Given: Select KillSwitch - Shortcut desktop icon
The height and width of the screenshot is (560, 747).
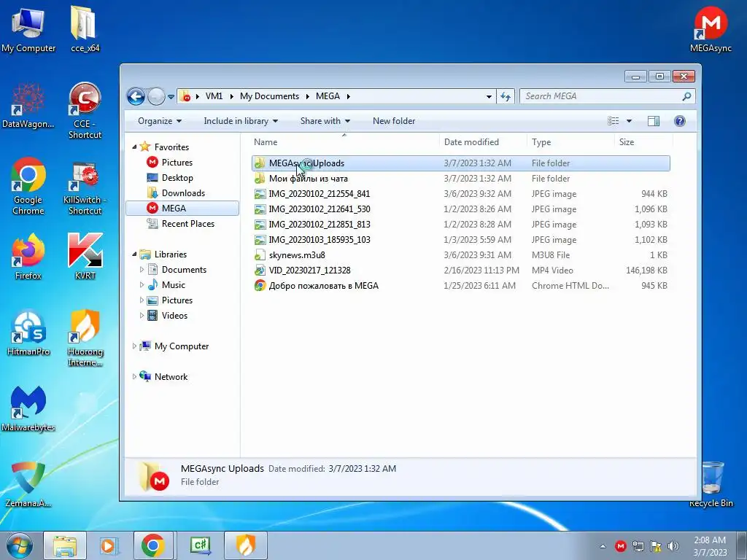Looking at the screenshot, I should pyautogui.click(x=85, y=187).
